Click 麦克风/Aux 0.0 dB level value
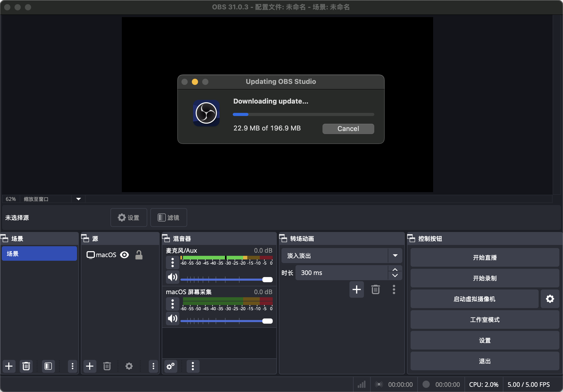 [x=263, y=250]
